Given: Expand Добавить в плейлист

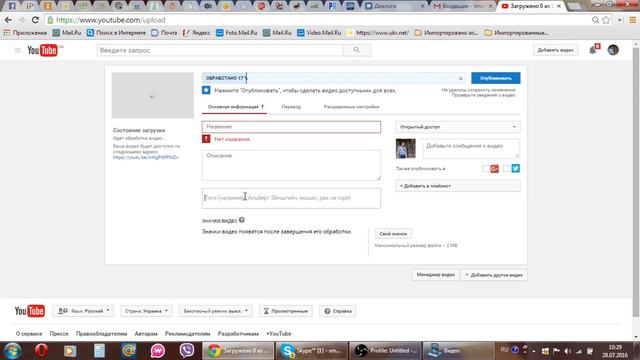Looking at the screenshot, I should tap(458, 186).
